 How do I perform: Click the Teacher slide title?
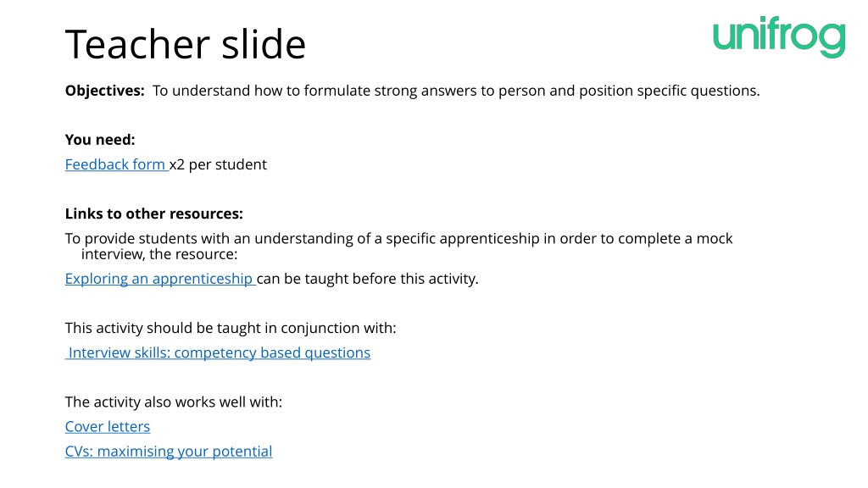186,44
